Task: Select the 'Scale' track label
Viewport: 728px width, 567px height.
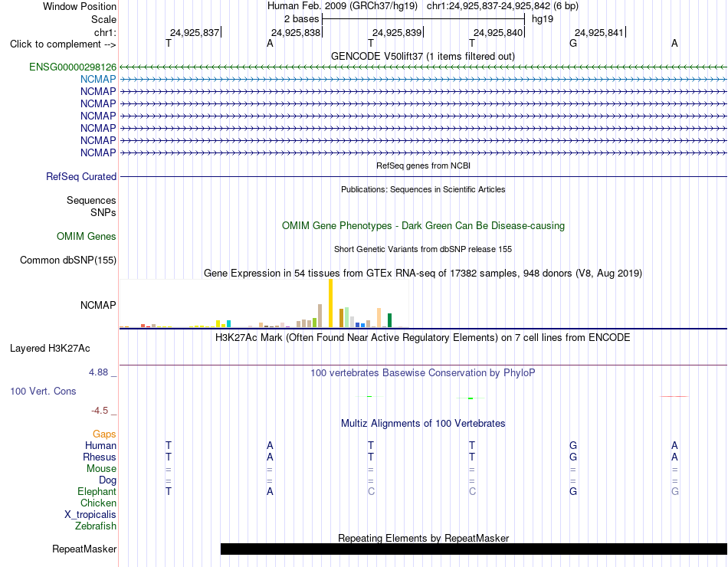Action: [103, 19]
